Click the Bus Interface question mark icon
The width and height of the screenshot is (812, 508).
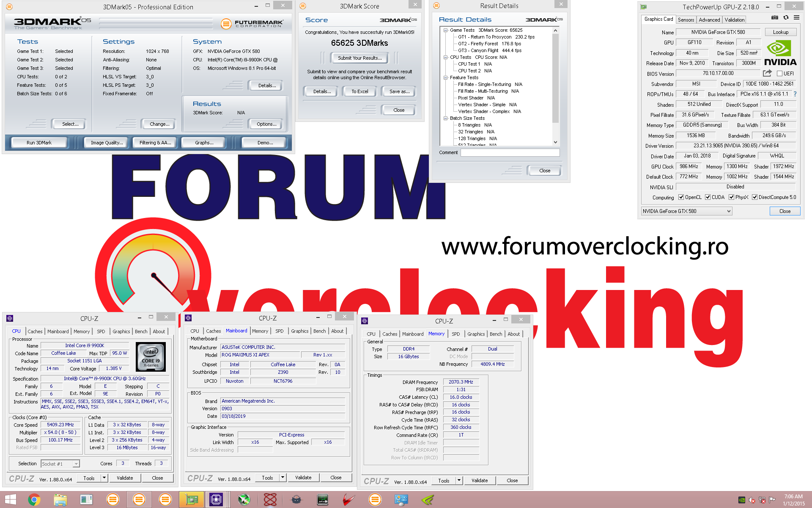coord(795,94)
